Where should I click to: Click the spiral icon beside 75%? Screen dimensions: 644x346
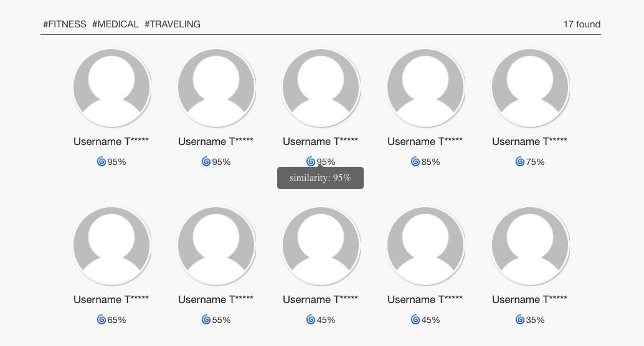tap(519, 161)
